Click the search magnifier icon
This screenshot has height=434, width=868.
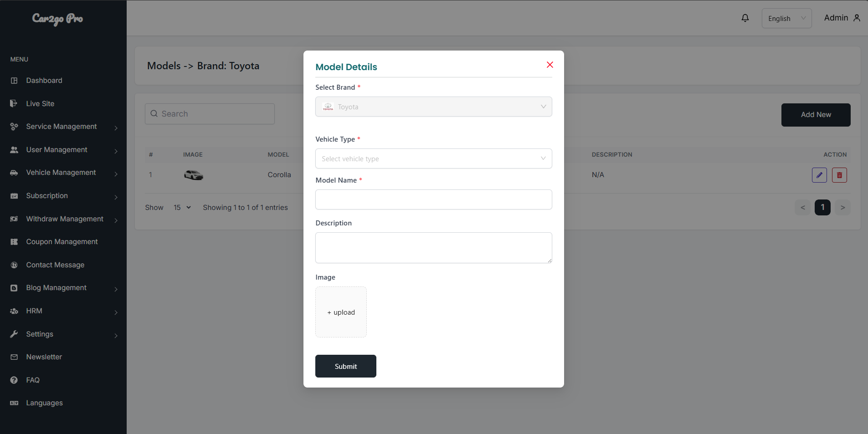pyautogui.click(x=154, y=114)
